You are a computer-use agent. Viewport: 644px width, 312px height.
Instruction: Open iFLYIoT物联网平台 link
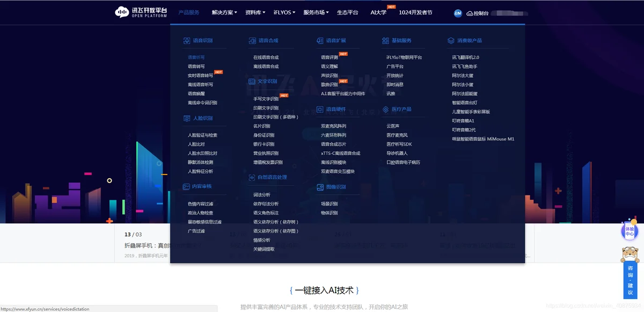point(404,57)
